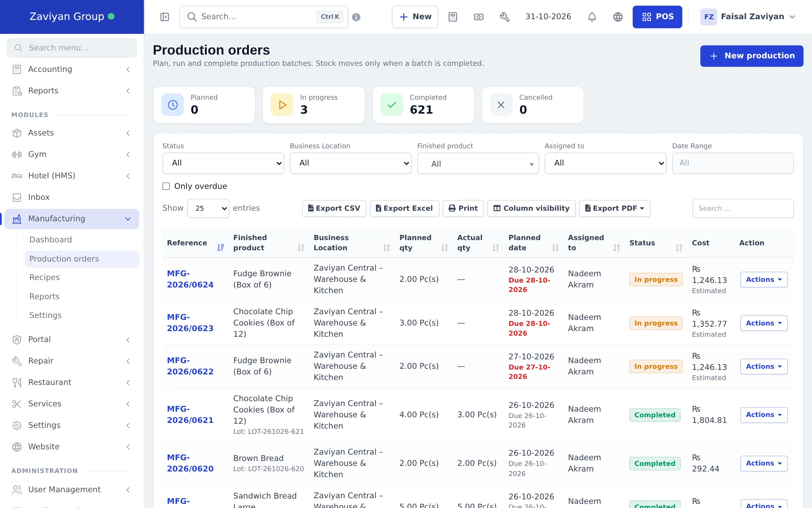The image size is (812, 508).
Task: Change the Show entries count dropdown
Action: click(208, 208)
